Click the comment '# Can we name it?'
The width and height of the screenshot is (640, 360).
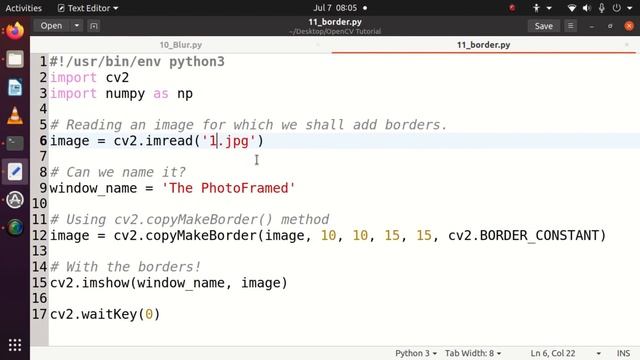[x=118, y=172]
